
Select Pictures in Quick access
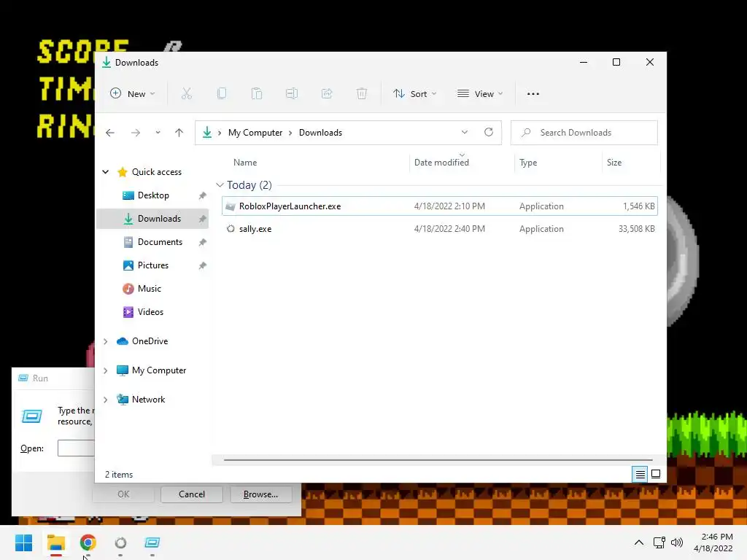(152, 265)
